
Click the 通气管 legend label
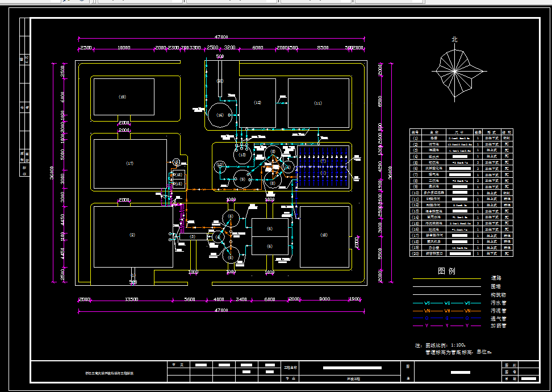[499, 318]
